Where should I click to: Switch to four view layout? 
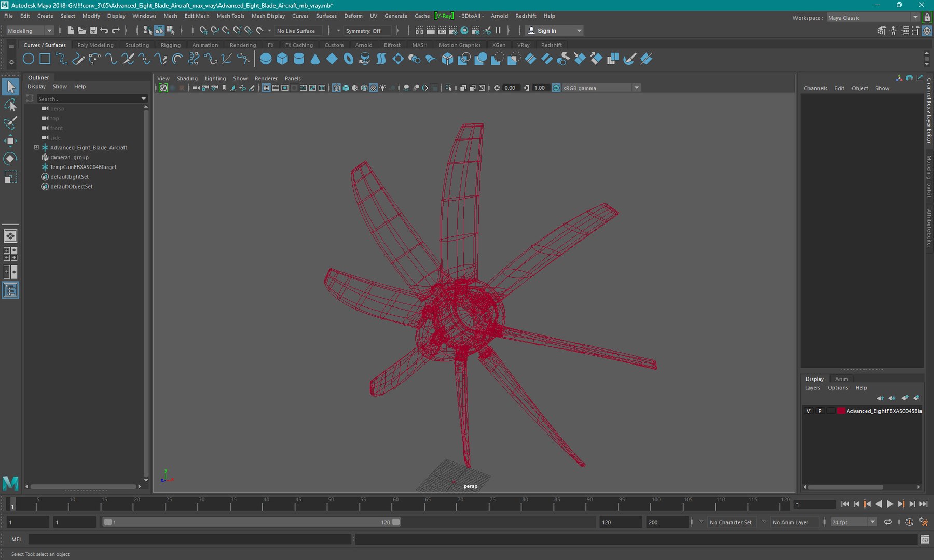10,254
